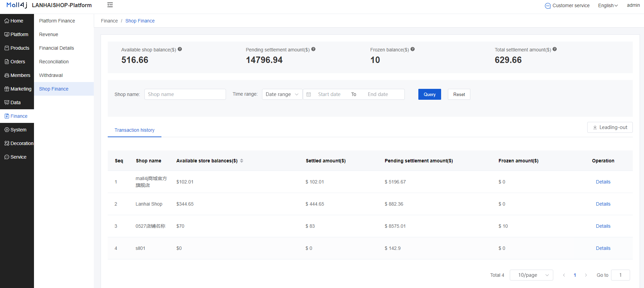This screenshot has height=288, width=644.
Task: Open Details for sll01 shop
Action: pos(603,248)
